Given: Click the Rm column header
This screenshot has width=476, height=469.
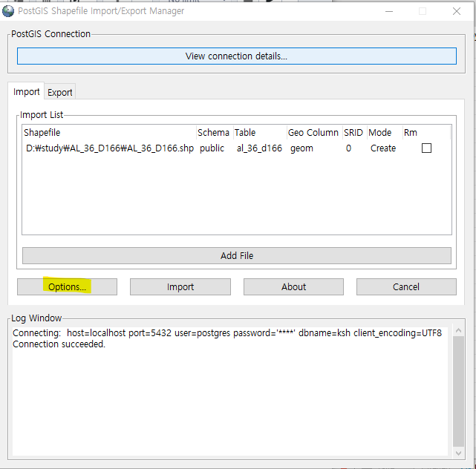Looking at the screenshot, I should (x=426, y=133).
